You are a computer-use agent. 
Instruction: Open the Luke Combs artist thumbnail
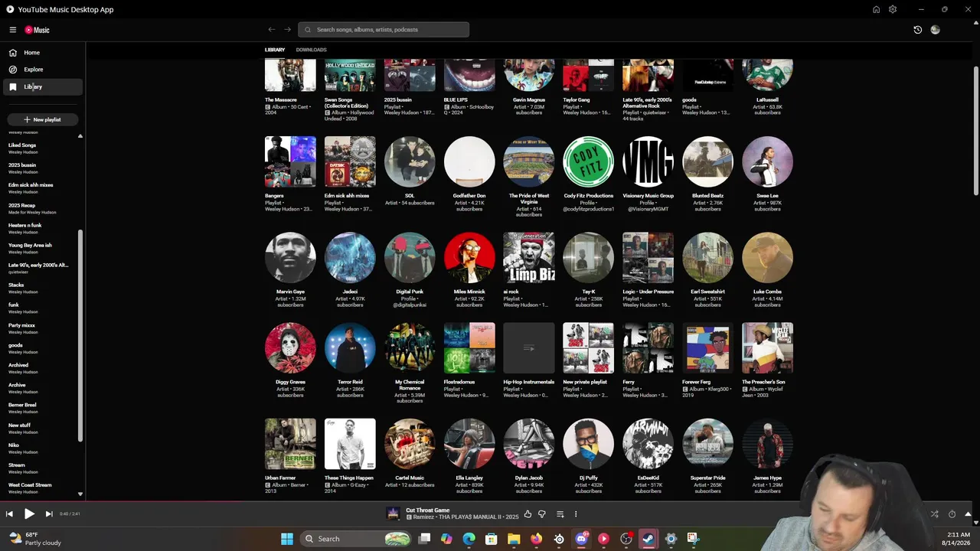click(x=767, y=257)
